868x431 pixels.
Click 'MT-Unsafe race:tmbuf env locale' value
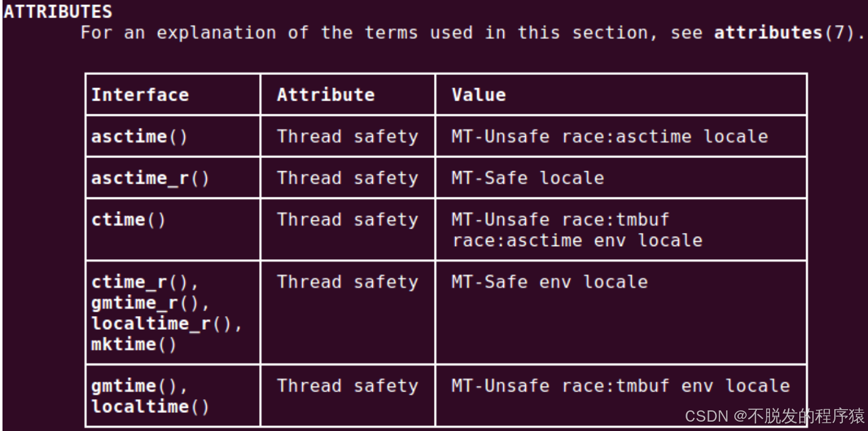click(621, 386)
